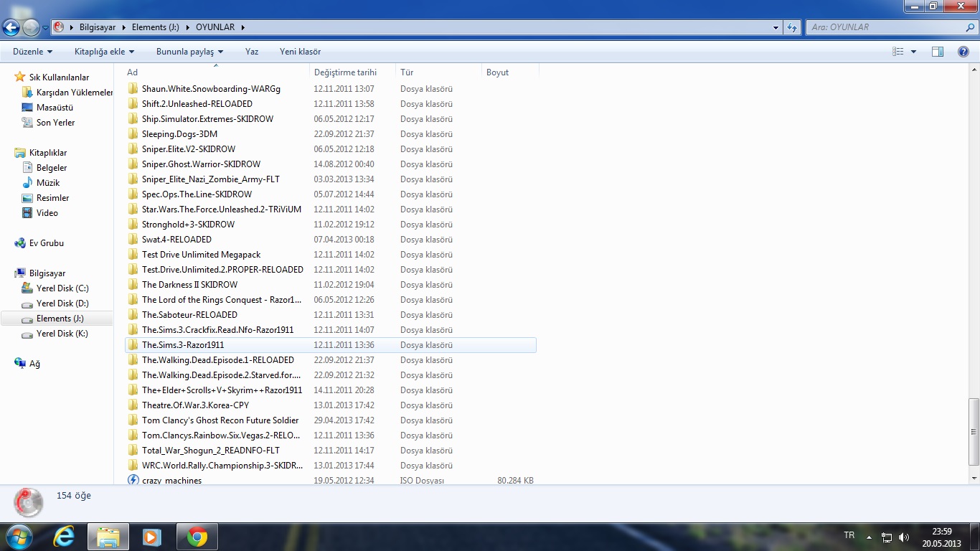Open the view options dropdown arrow
Screen dimensions: 980x551
pos(913,52)
